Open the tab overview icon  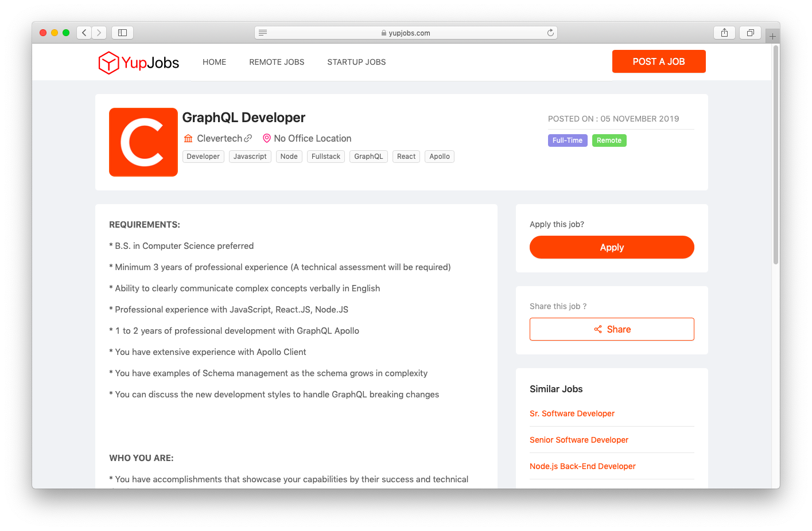[751, 33]
